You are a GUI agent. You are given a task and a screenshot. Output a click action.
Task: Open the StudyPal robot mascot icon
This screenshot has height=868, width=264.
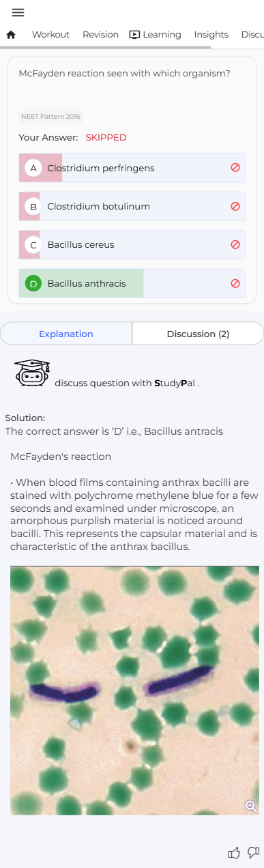[32, 373]
